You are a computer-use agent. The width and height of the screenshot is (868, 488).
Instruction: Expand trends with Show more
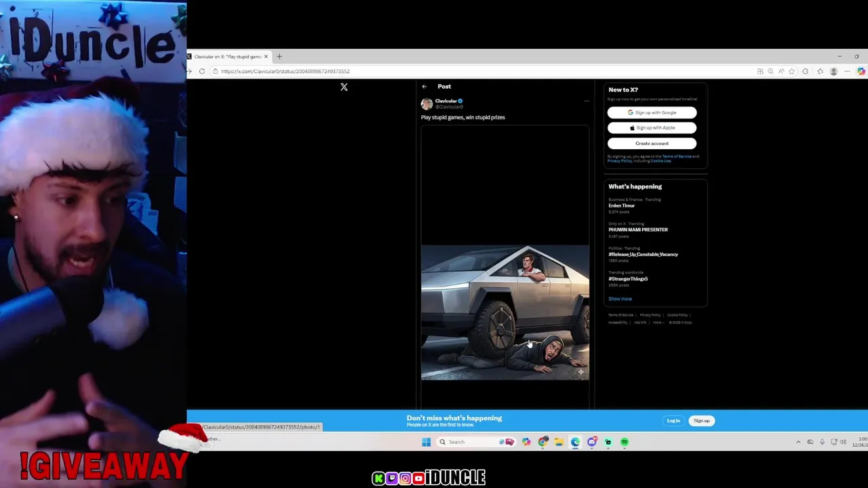[x=620, y=299]
